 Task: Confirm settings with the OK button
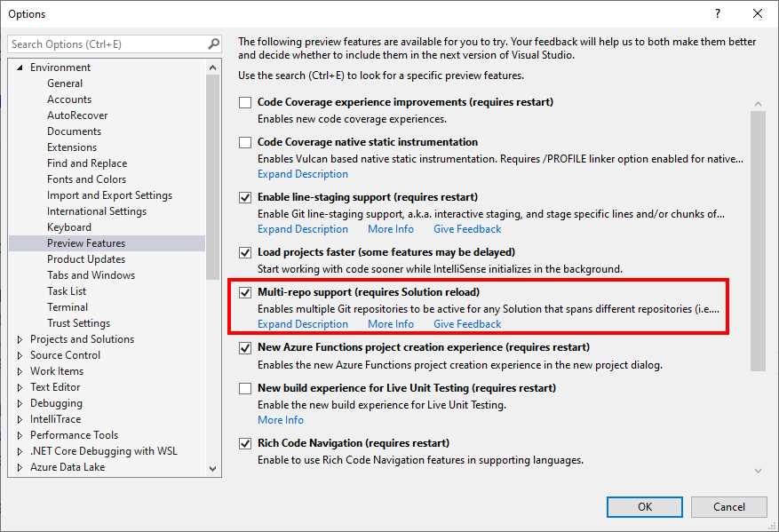pyautogui.click(x=645, y=506)
